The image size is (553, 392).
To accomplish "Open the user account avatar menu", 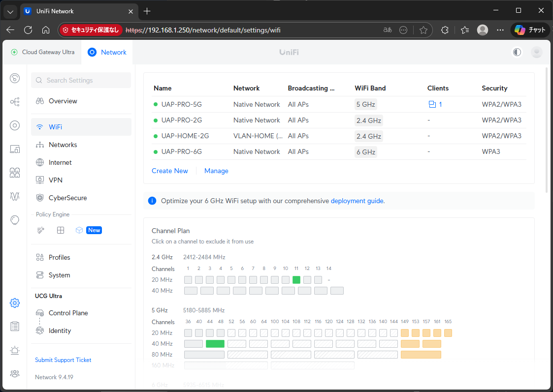I will click(537, 52).
